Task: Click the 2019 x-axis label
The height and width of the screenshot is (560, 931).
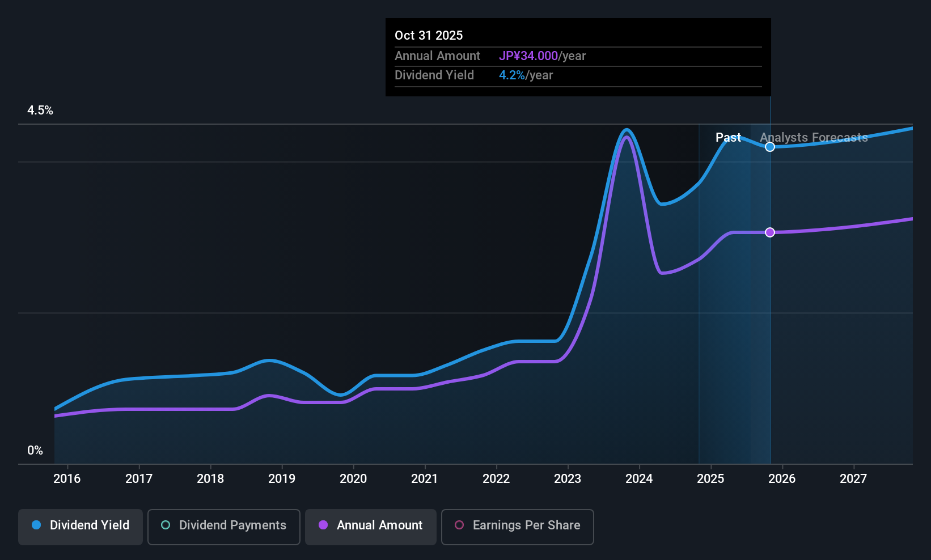Action: [x=282, y=479]
